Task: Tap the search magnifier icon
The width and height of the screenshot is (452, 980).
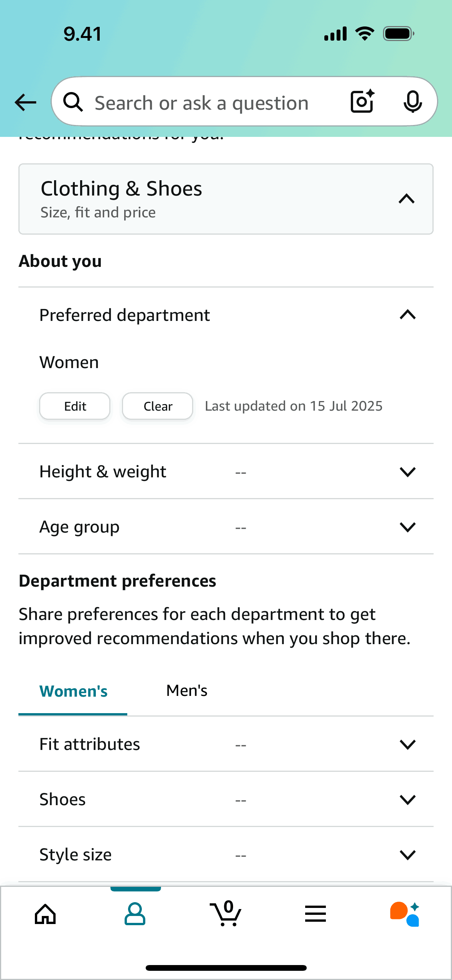Action: pos(73,102)
